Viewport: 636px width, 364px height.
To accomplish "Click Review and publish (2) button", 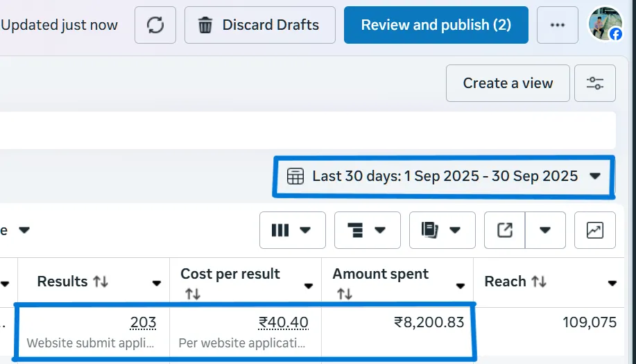I will [436, 26].
